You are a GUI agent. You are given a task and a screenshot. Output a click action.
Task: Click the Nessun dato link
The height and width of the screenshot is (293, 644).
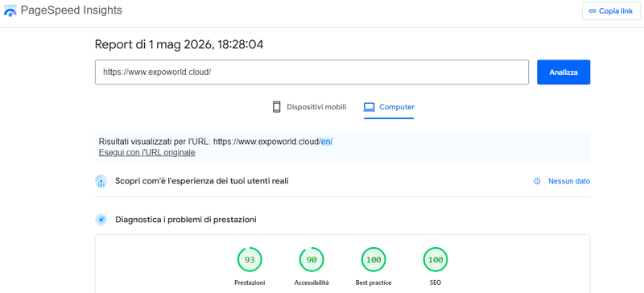pyautogui.click(x=569, y=181)
